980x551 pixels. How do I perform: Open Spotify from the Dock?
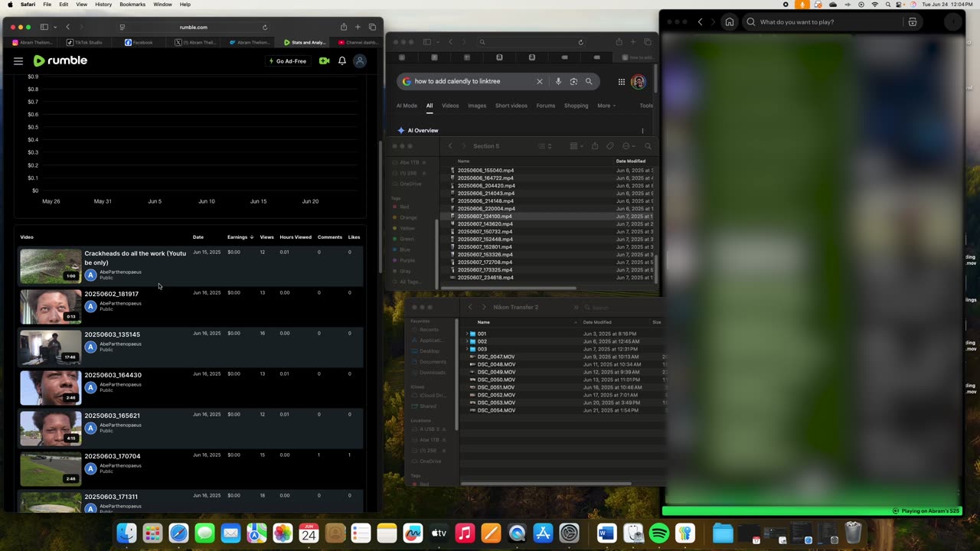pyautogui.click(x=659, y=533)
